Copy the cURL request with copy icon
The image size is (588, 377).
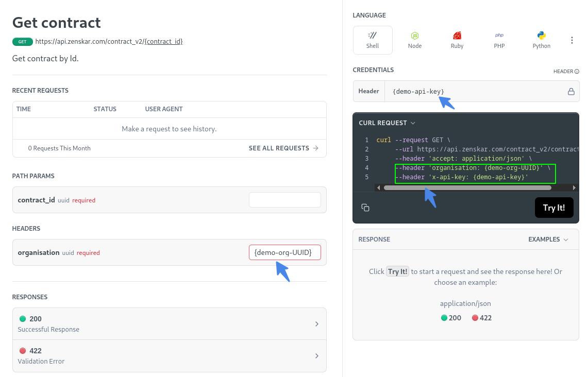365,208
